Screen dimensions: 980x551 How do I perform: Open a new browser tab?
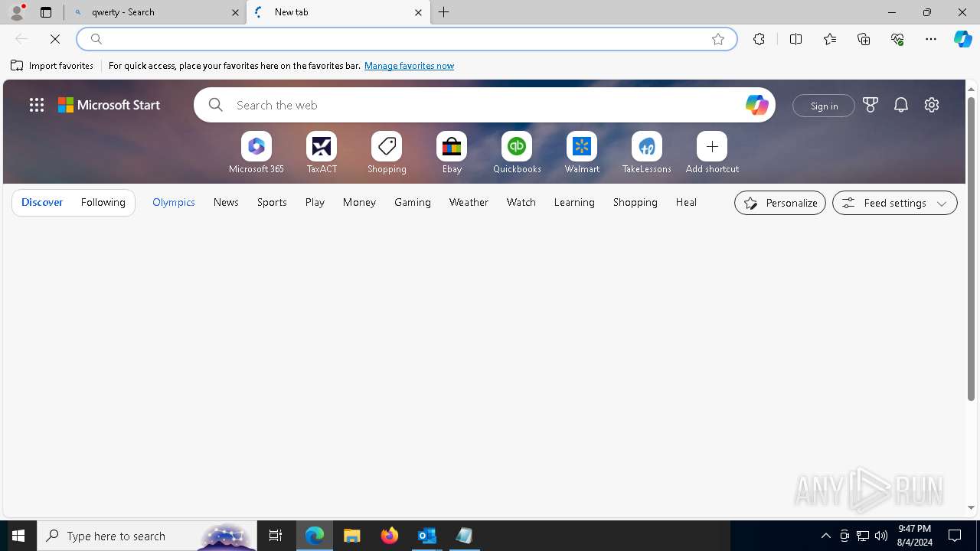[x=444, y=12]
